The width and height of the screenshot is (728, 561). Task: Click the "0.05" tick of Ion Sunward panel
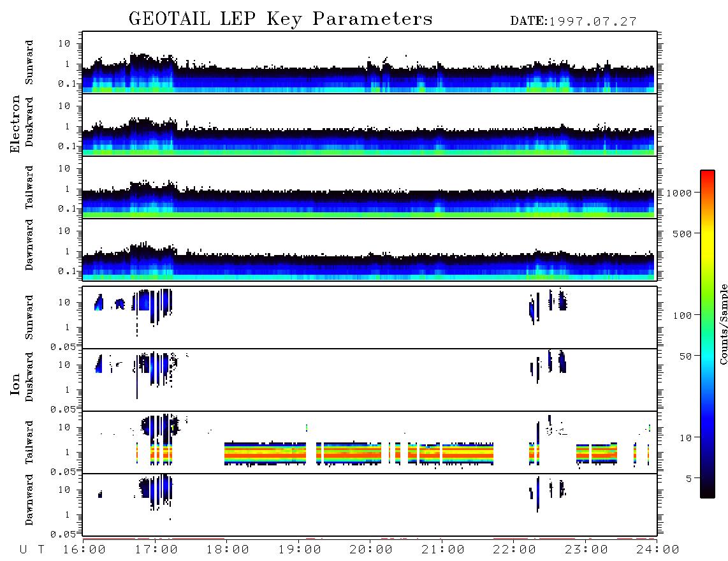click(62, 347)
